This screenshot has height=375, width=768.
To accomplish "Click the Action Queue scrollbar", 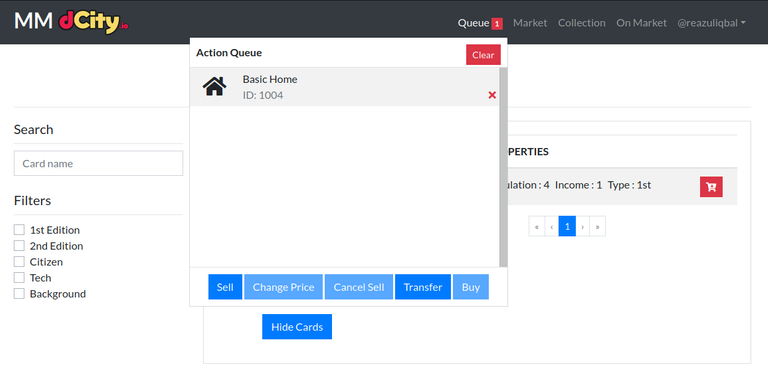I will coord(503,167).
